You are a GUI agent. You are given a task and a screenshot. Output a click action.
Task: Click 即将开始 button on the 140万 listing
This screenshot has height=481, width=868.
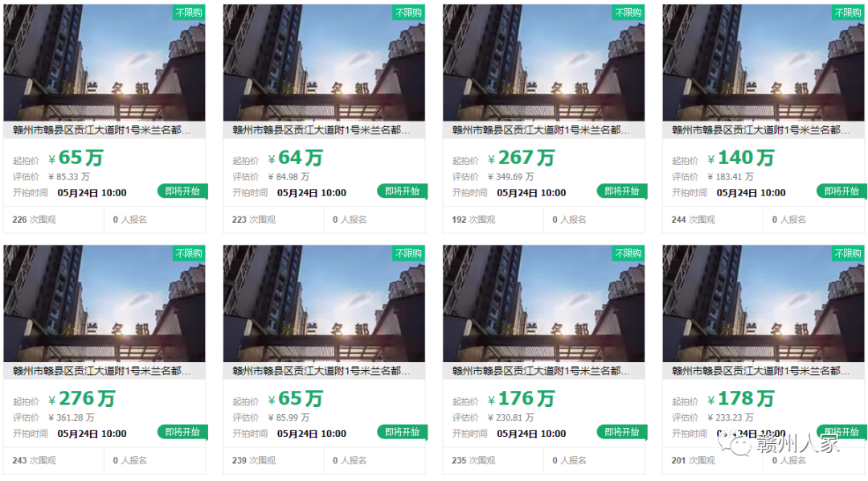pos(841,191)
